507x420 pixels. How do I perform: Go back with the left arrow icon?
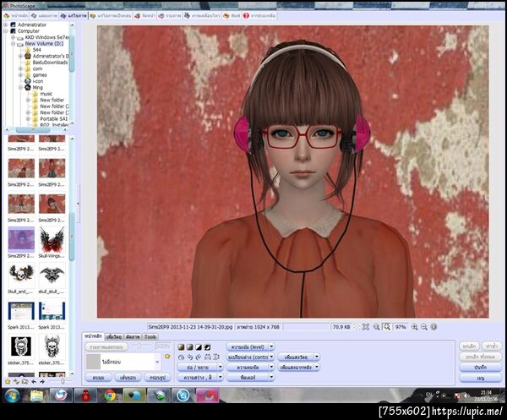click(34, 381)
